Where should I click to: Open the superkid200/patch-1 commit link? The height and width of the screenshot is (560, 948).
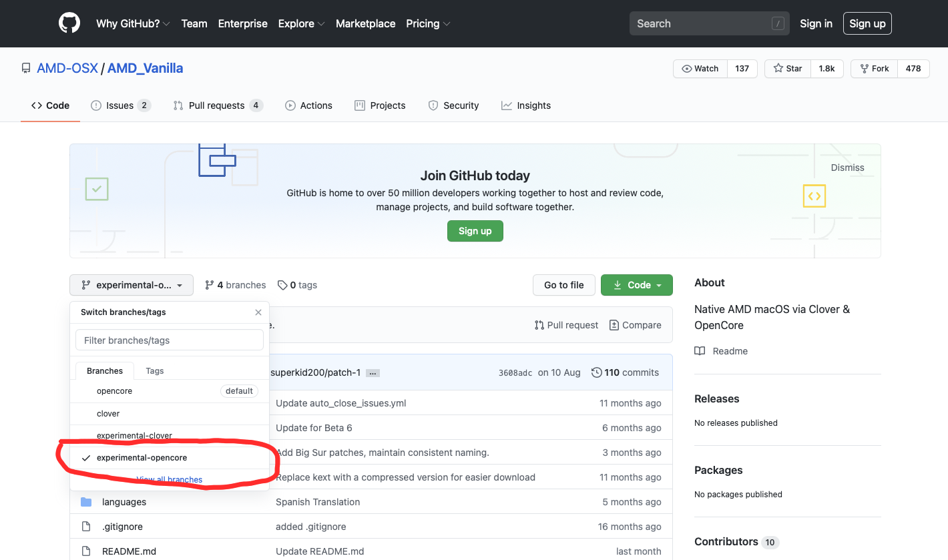click(x=316, y=372)
